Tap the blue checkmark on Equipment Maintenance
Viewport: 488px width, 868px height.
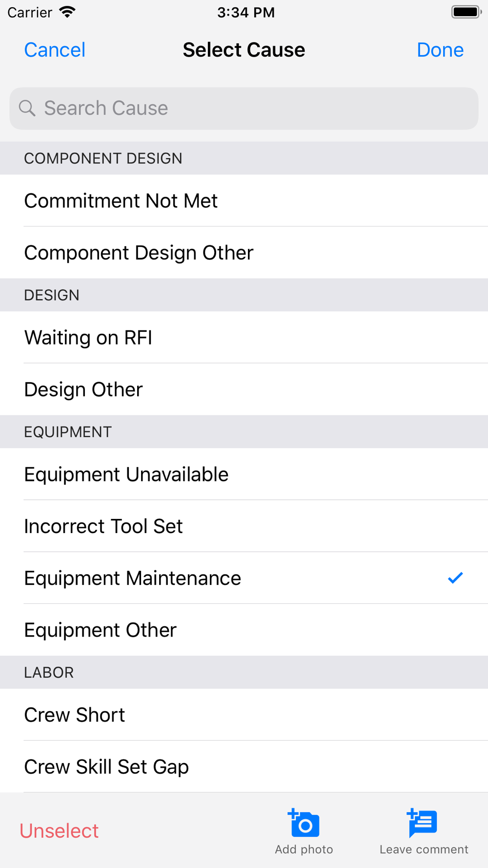(x=455, y=578)
